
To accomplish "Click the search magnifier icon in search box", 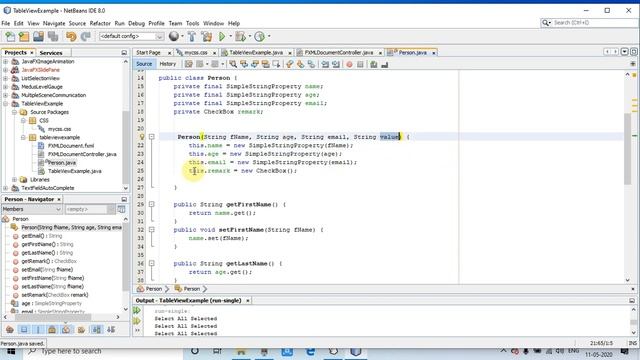I will [x=546, y=23].
